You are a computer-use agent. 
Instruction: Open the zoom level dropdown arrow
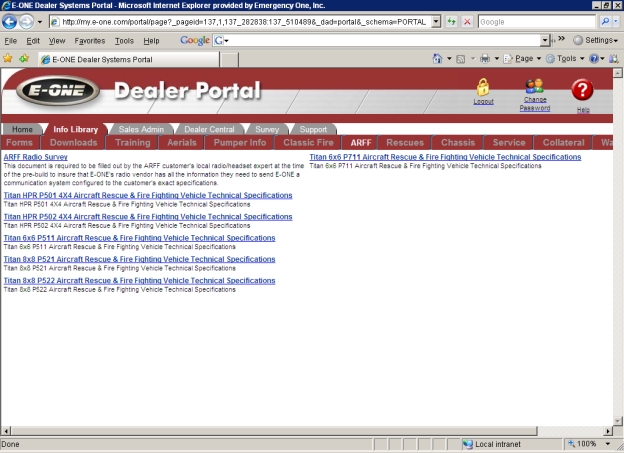608,443
